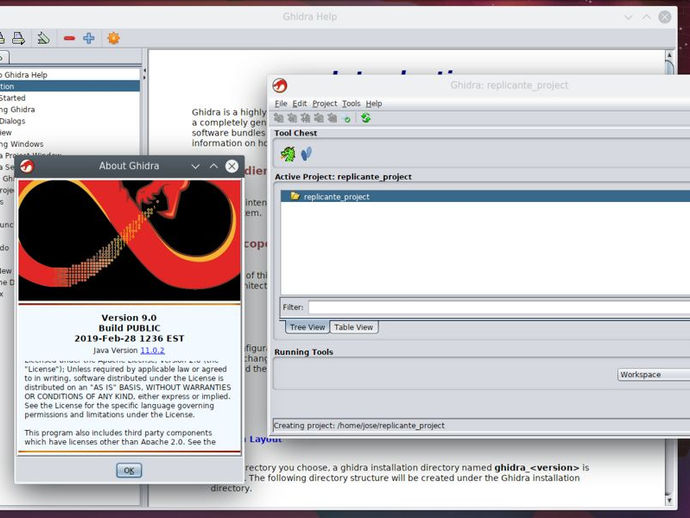Click the Undo Checkout greyed toolbar icon
690x518 pixels.
coord(332,118)
